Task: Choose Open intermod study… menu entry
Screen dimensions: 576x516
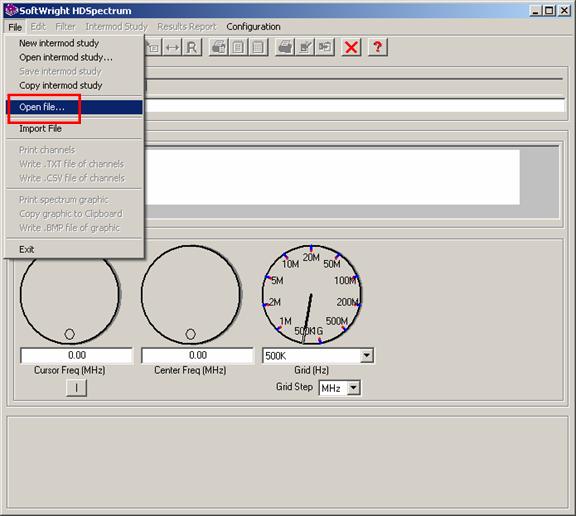Action: click(x=66, y=57)
